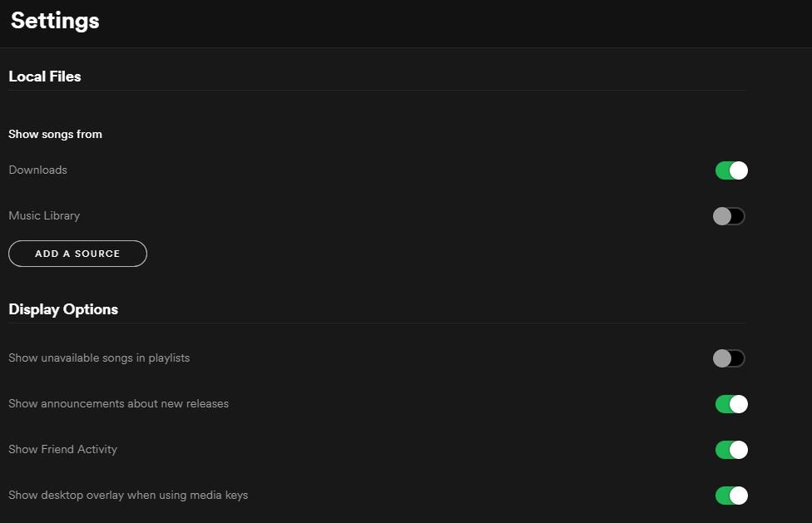Click the Show unavailable songs in playlists label
Screen dimensions: 812x523
pyautogui.click(x=98, y=358)
